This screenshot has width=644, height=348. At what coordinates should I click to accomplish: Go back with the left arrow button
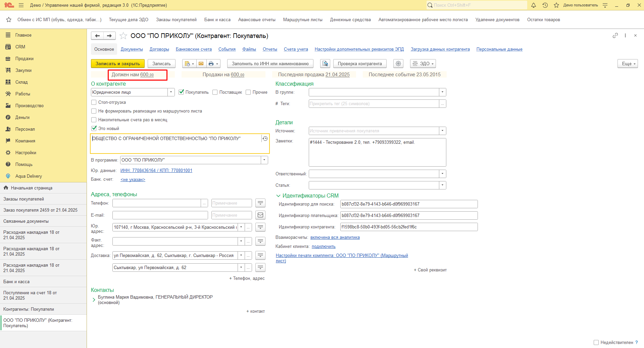click(x=97, y=36)
